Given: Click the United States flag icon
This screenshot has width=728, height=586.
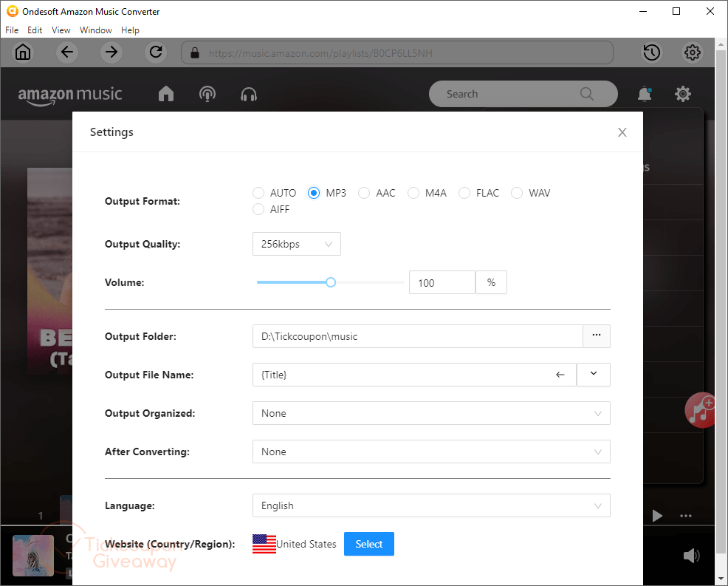Looking at the screenshot, I should pyautogui.click(x=264, y=544).
